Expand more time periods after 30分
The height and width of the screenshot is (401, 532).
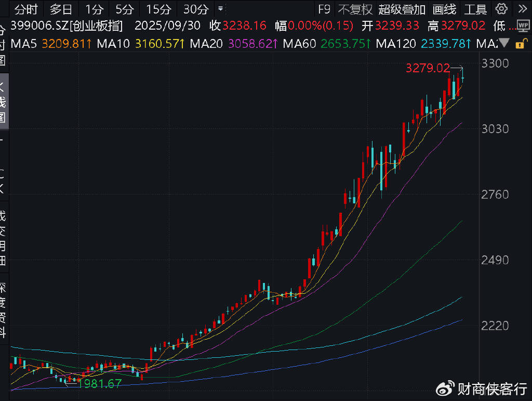[221, 9]
